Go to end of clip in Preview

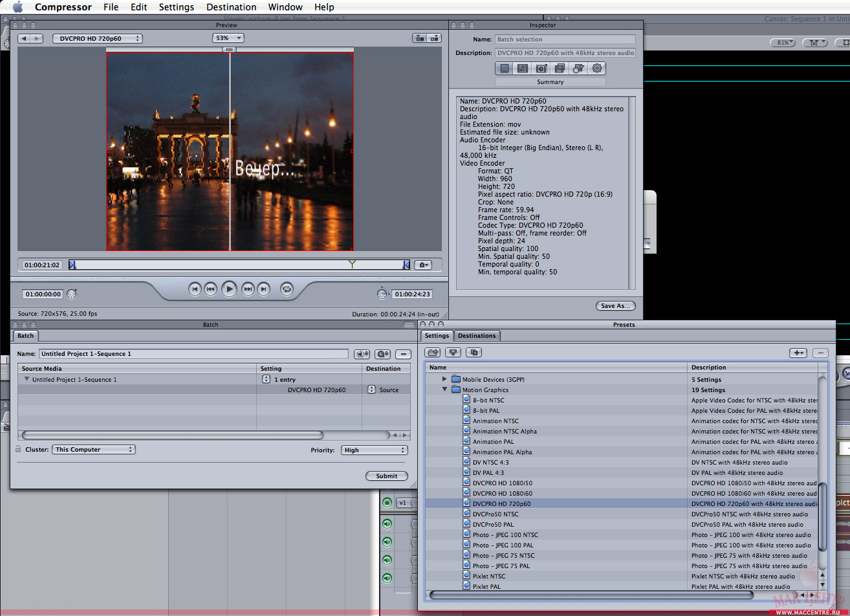coord(263,289)
